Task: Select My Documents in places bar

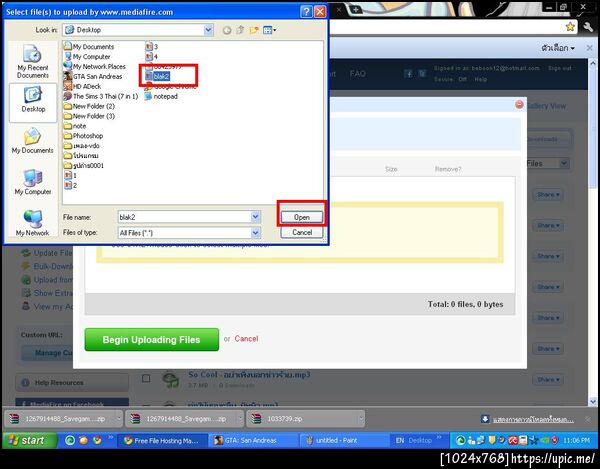Action: point(33,140)
